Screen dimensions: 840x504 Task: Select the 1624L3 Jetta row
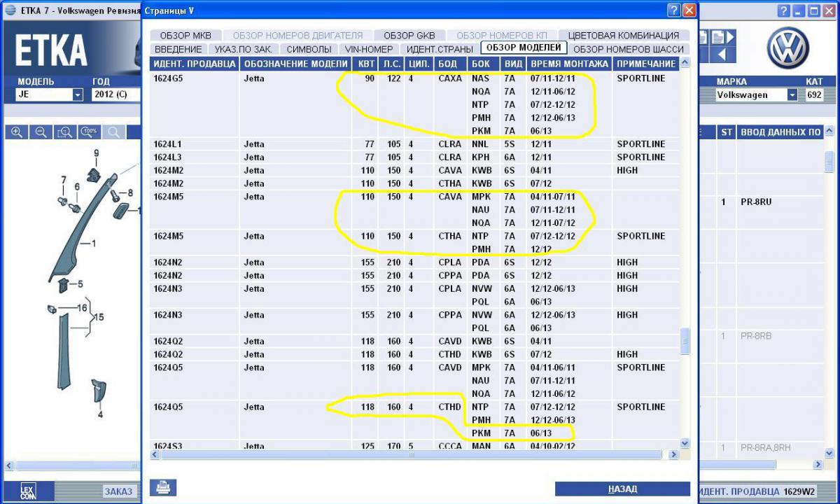tap(415, 157)
